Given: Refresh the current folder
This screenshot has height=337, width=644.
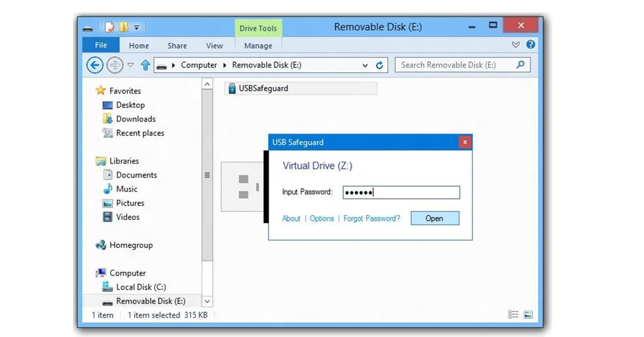Looking at the screenshot, I should (x=379, y=65).
